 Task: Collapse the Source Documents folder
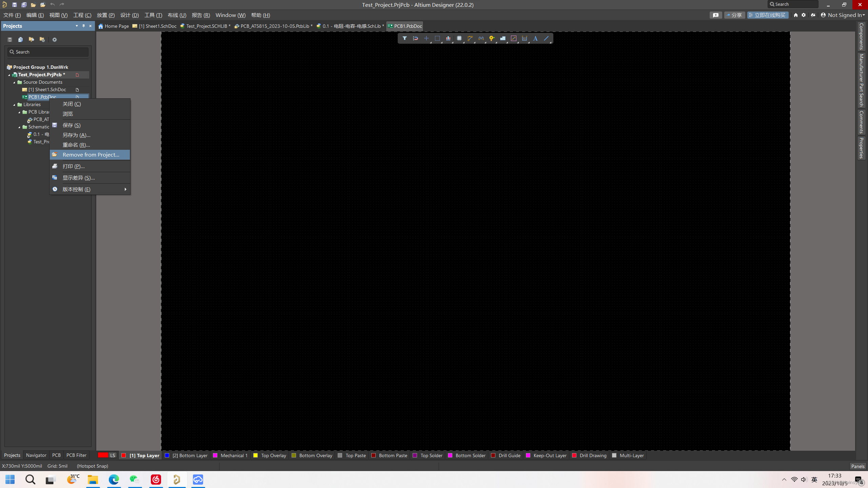14,82
